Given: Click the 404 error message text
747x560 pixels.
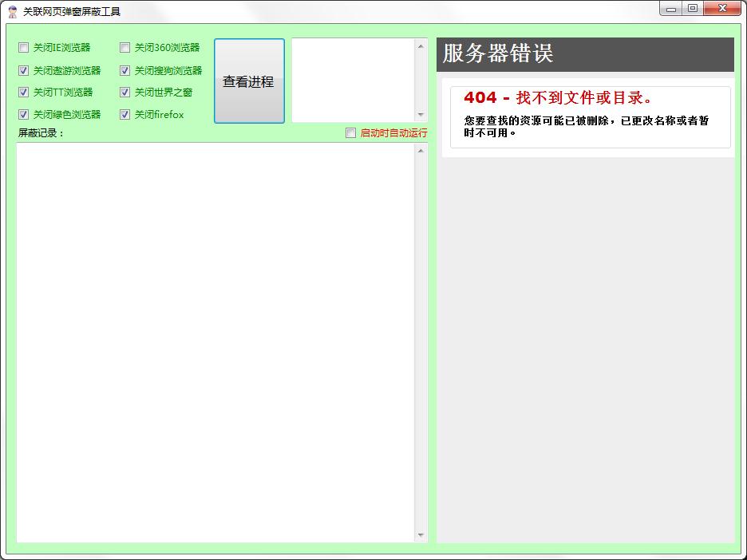Looking at the screenshot, I should [559, 98].
